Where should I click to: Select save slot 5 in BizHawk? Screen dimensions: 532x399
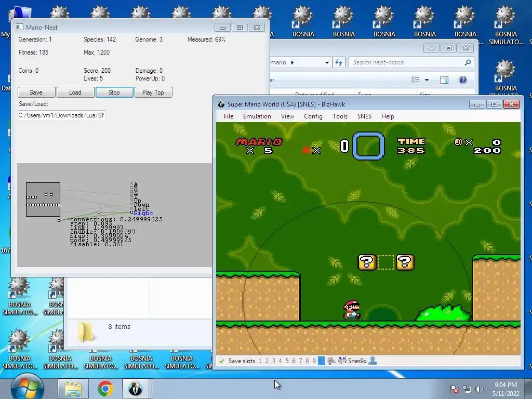tap(287, 361)
